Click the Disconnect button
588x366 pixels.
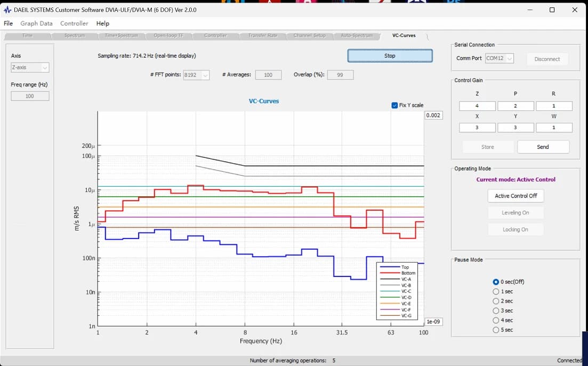(547, 59)
